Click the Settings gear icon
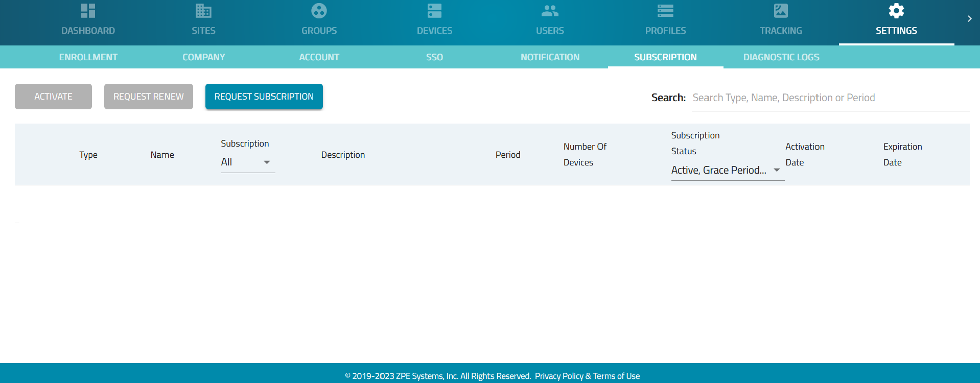The image size is (980, 383). coord(896,11)
